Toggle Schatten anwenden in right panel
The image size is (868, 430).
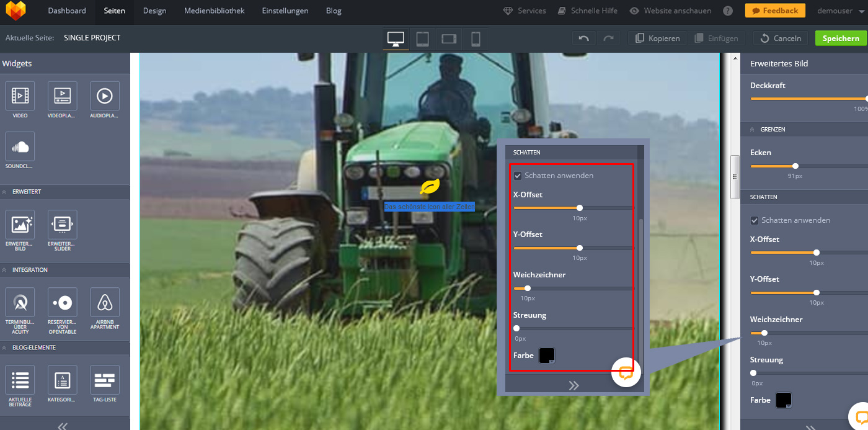coord(755,220)
